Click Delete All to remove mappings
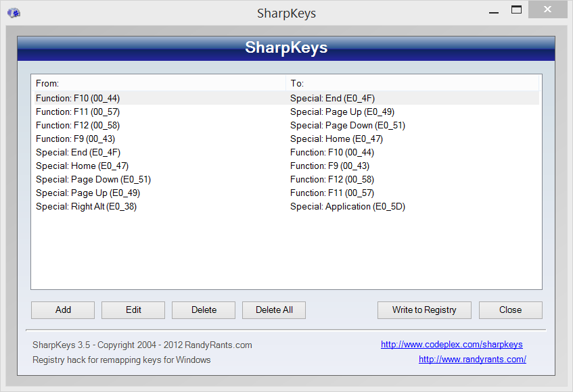This screenshot has height=392, width=573. 274,310
